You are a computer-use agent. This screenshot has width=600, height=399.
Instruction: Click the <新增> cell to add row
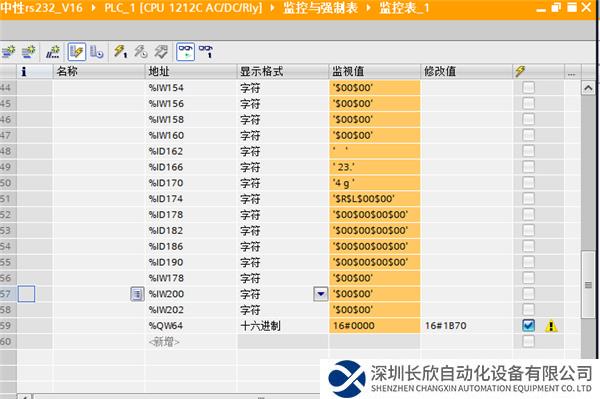tap(164, 342)
